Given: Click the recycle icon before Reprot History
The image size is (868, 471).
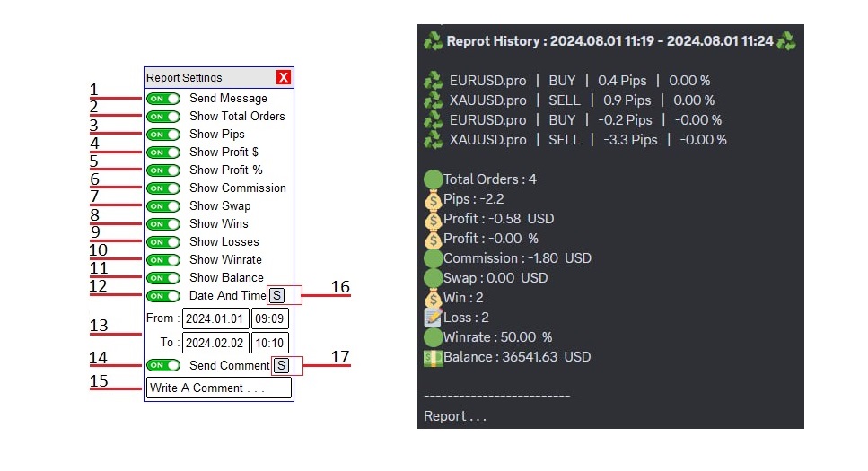Looking at the screenshot, I should [434, 41].
